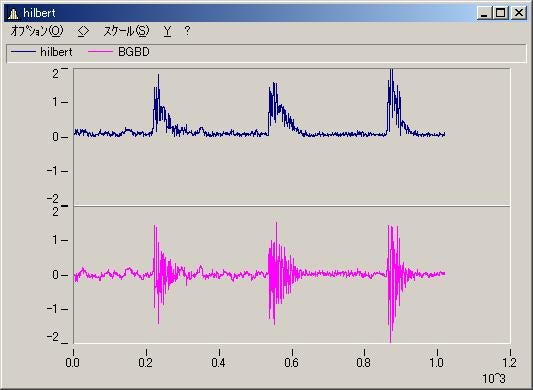Click the upper plot's y-axis 1 label
Image resolution: width=533 pixels, height=390 pixels.
[x=55, y=102]
